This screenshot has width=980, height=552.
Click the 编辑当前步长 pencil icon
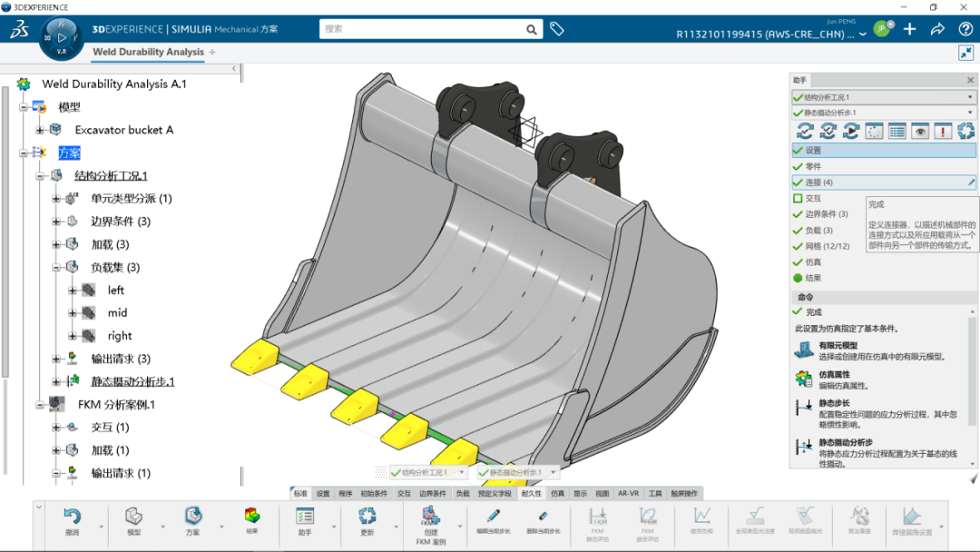click(493, 515)
